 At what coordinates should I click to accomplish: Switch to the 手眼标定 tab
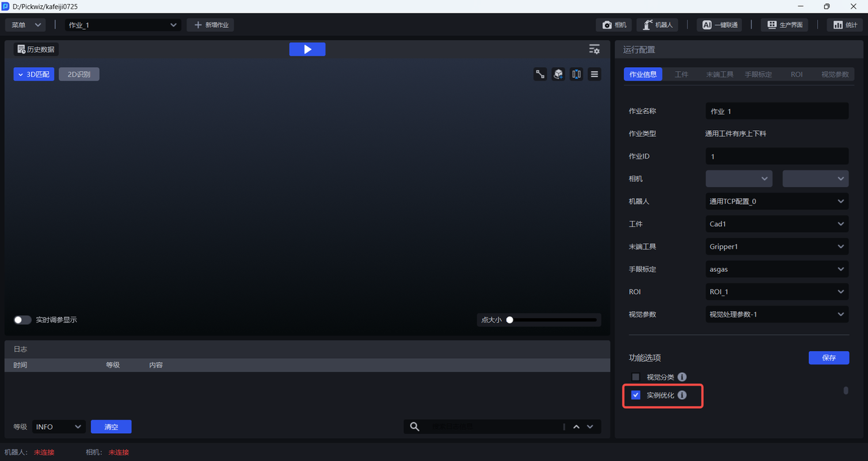(758, 75)
